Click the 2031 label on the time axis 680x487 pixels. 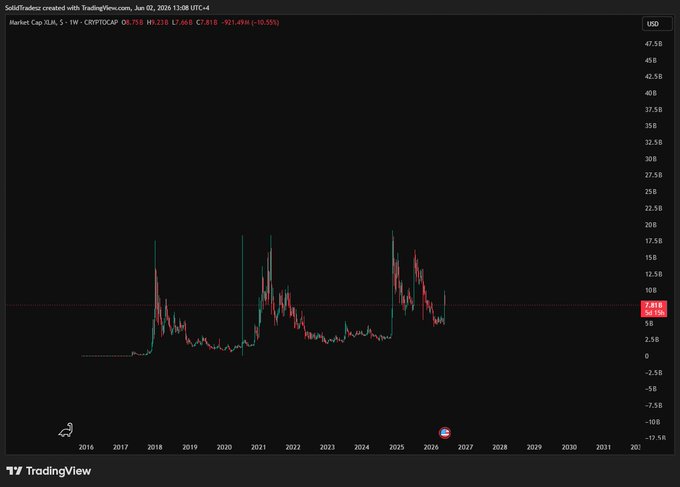[x=603, y=447]
